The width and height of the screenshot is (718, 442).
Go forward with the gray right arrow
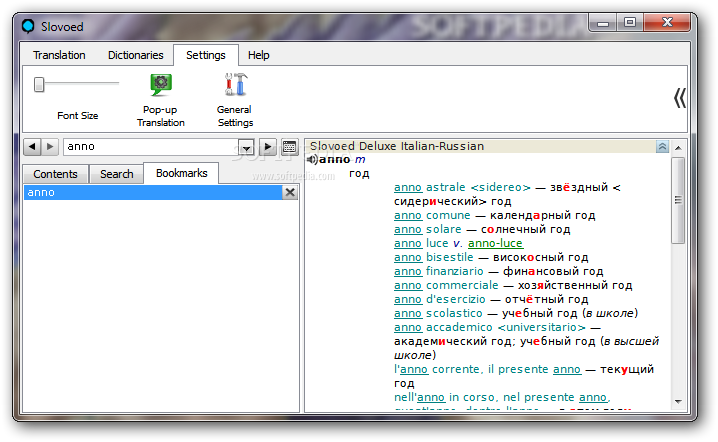pyautogui.click(x=50, y=147)
